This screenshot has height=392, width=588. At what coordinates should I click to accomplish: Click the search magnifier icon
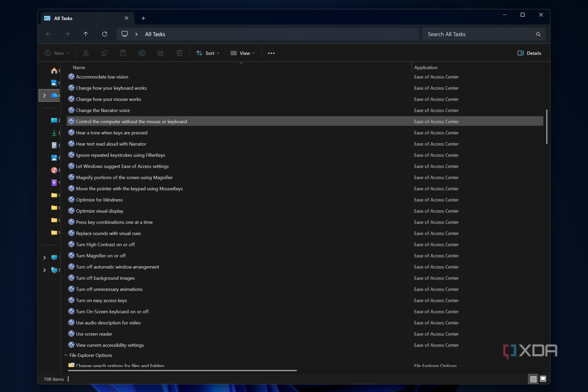pyautogui.click(x=538, y=34)
